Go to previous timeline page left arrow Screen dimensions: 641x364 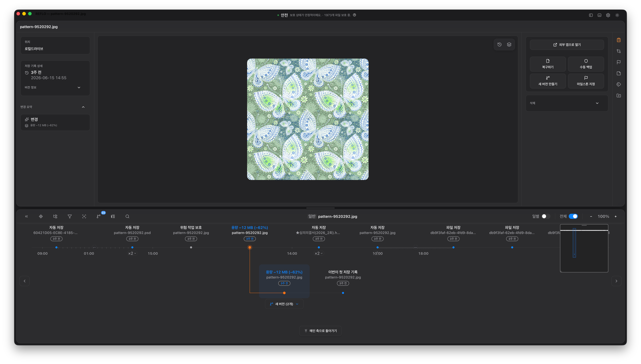[25, 281]
